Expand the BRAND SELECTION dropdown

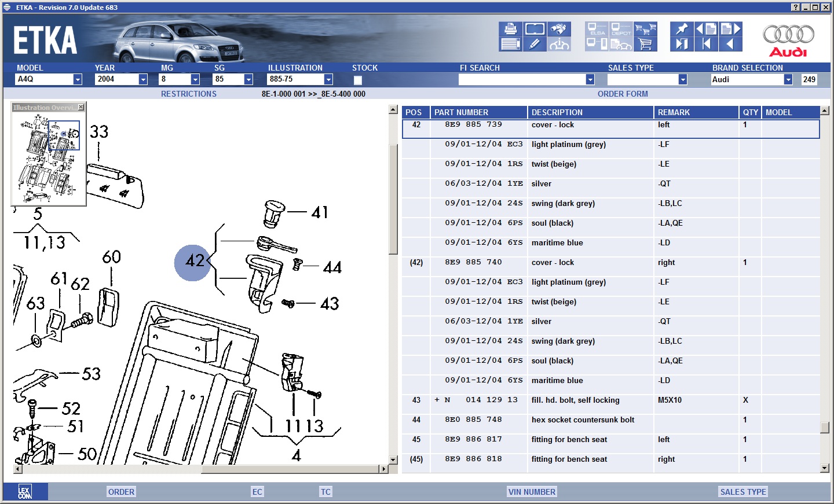point(788,79)
